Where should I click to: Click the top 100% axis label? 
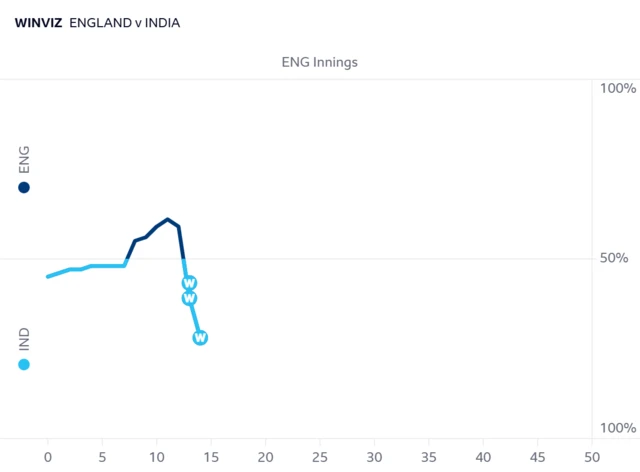618,88
